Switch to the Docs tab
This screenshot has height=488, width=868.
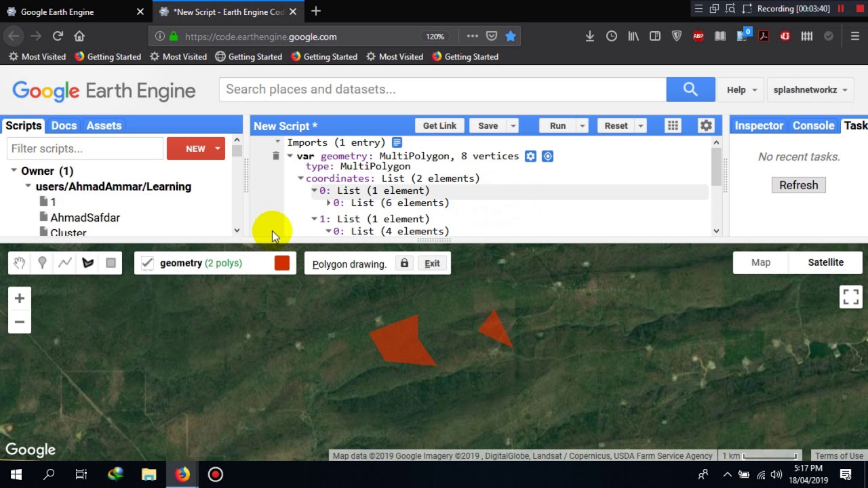pyautogui.click(x=64, y=125)
